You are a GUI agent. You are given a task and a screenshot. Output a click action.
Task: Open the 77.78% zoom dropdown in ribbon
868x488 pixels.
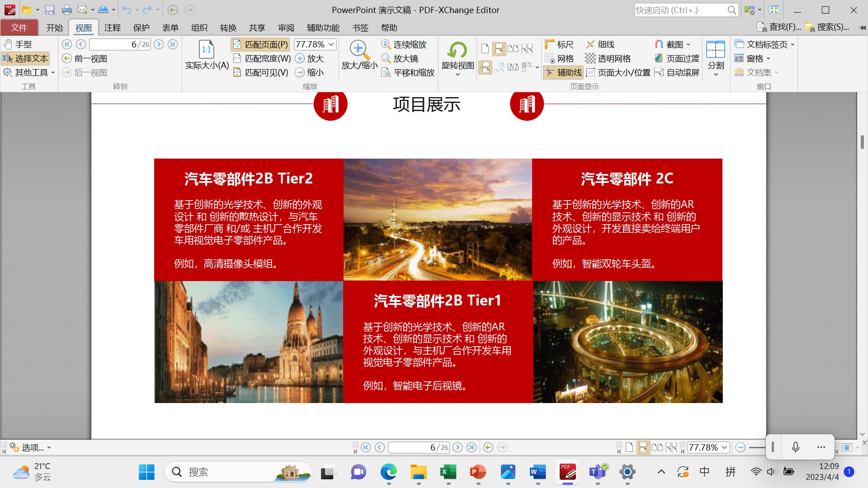(x=331, y=44)
